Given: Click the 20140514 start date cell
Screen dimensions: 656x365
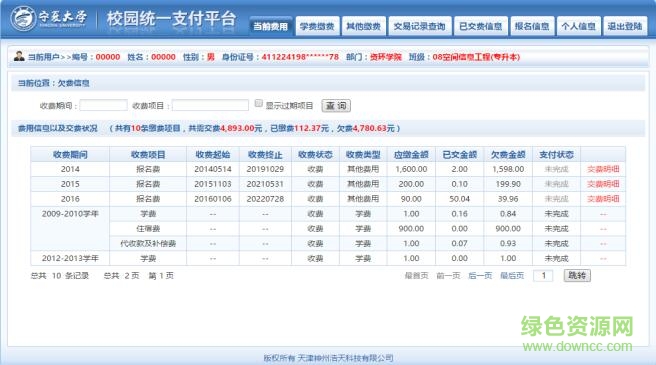Looking at the screenshot, I should (x=213, y=169).
